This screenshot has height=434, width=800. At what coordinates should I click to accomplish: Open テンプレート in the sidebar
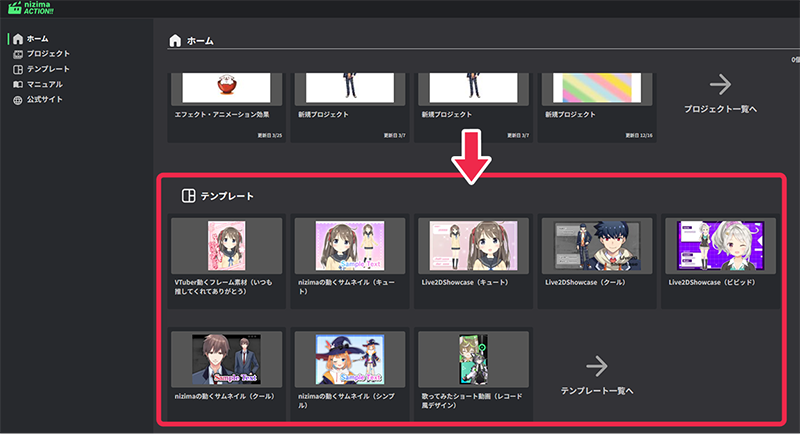coord(48,69)
